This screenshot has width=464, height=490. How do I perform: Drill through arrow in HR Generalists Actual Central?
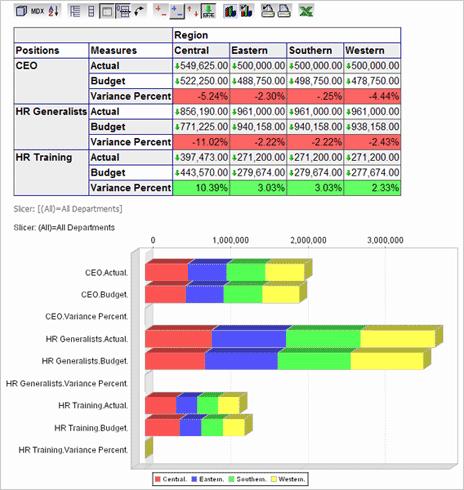point(178,112)
